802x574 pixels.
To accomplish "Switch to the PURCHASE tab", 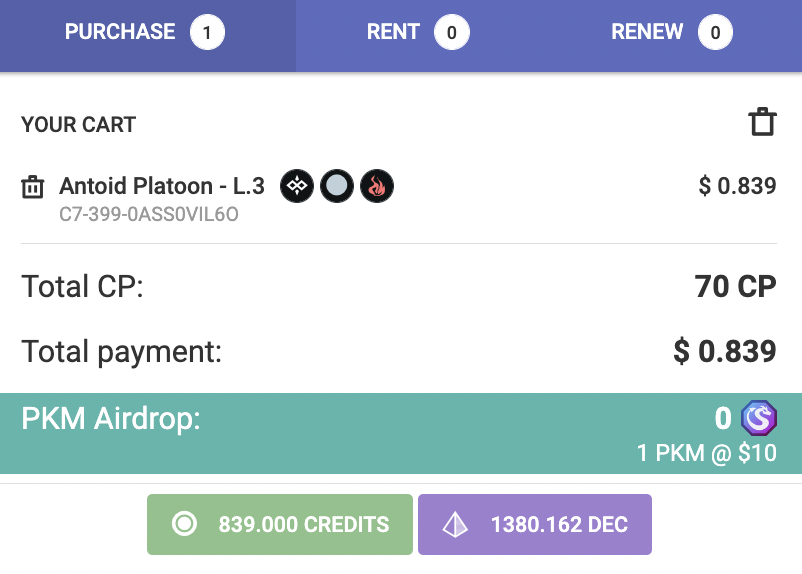I will coord(147,35).
